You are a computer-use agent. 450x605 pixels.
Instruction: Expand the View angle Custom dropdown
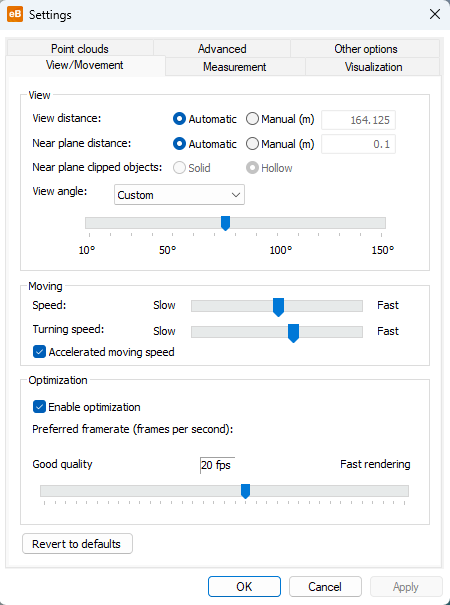coord(179,195)
